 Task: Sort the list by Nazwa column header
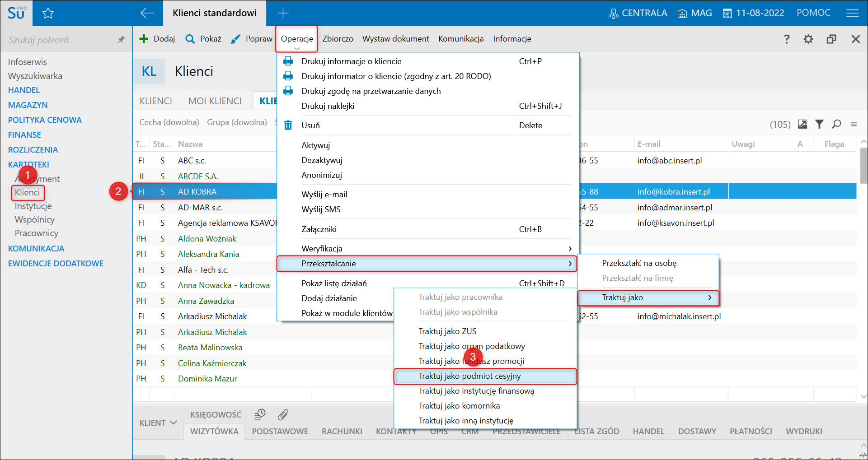click(190, 144)
